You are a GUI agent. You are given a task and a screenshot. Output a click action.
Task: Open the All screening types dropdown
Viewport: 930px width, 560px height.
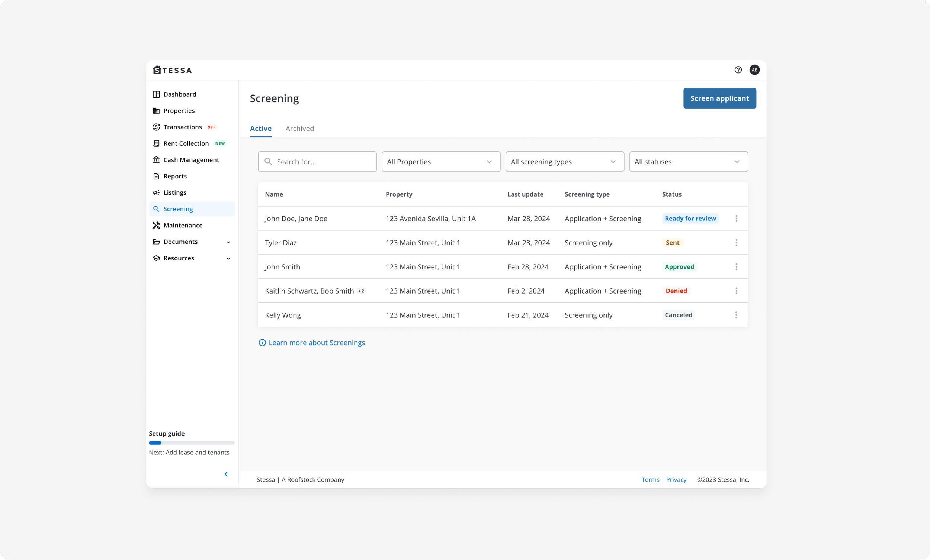tap(564, 162)
